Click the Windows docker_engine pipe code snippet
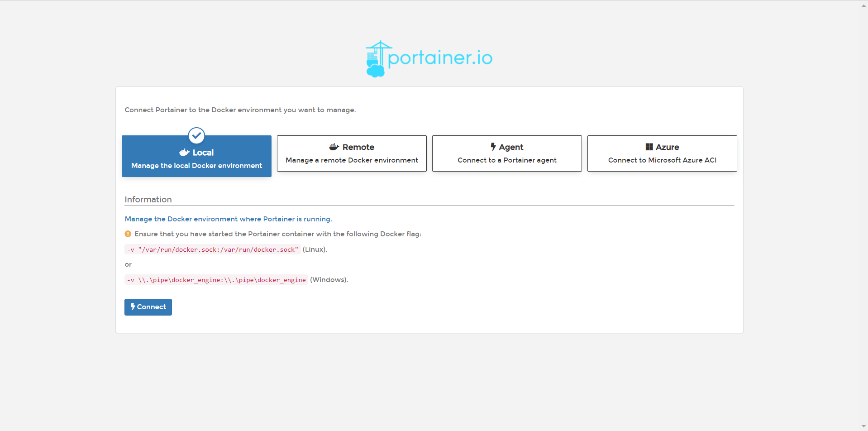This screenshot has height=431, width=868. point(216,280)
